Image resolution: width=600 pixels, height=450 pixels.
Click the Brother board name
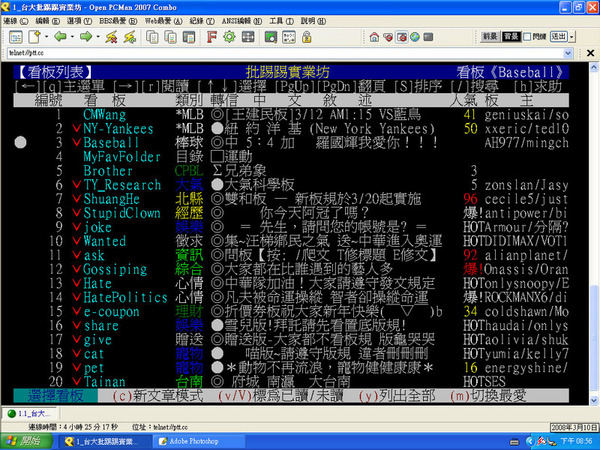(108, 171)
